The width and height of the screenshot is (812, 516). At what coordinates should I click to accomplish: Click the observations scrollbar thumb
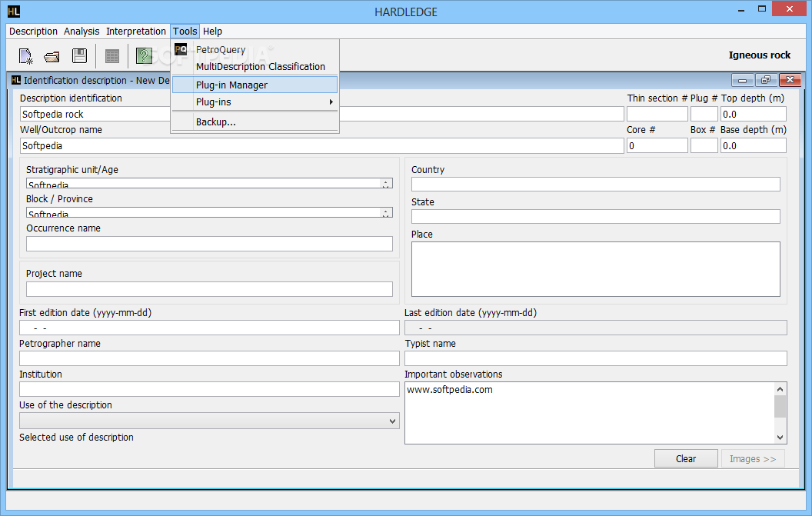[780, 406]
